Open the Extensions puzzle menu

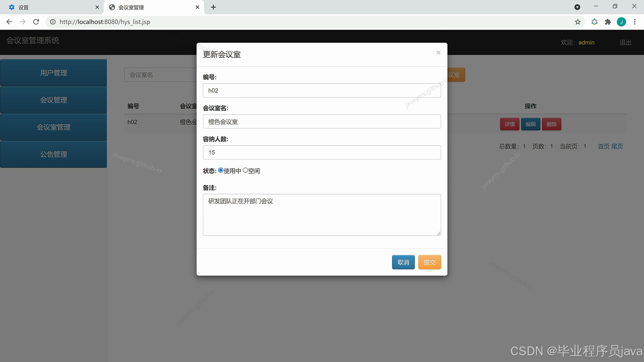click(608, 22)
